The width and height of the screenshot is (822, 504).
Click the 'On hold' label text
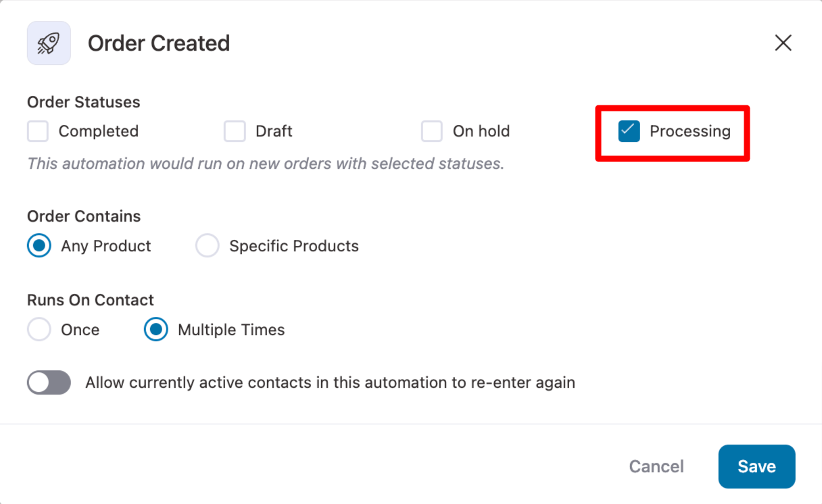481,131
